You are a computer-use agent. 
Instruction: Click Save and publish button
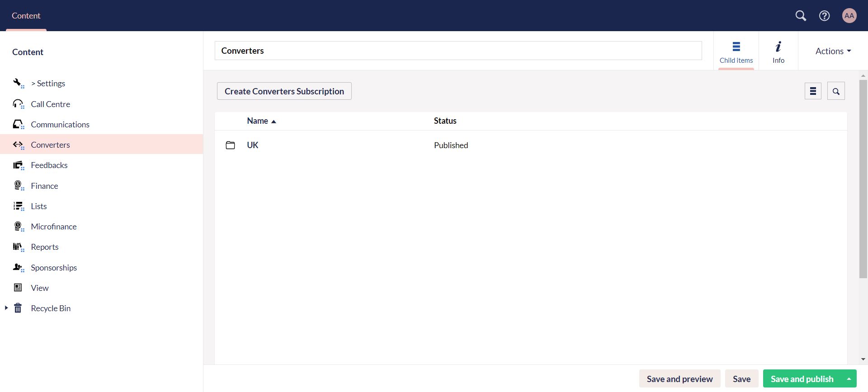[x=802, y=379]
